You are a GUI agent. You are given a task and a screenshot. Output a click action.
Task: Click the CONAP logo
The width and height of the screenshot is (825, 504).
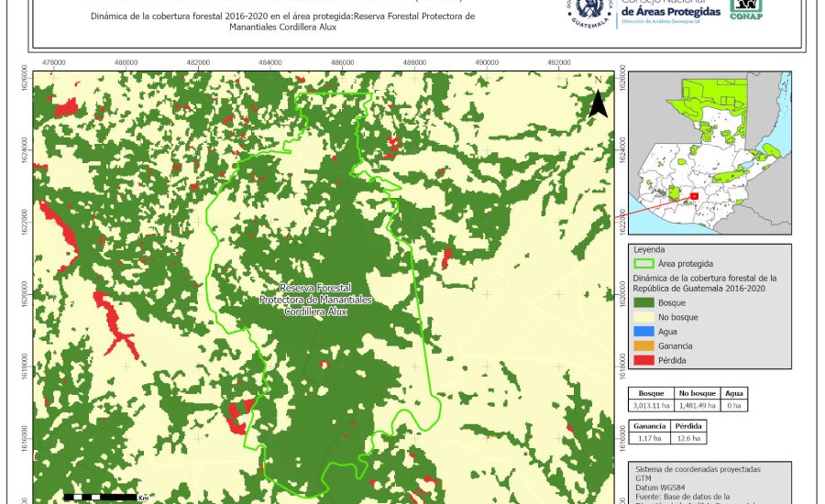(x=745, y=9)
